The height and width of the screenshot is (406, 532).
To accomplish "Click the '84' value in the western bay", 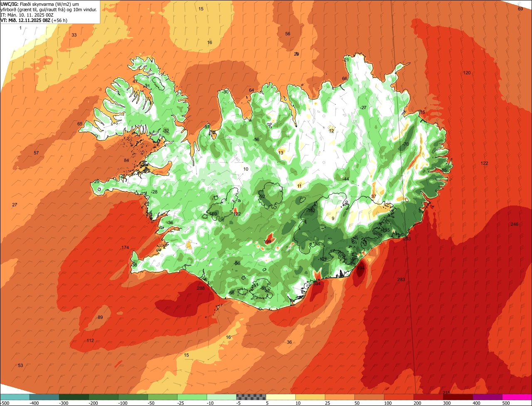I will [x=127, y=160].
